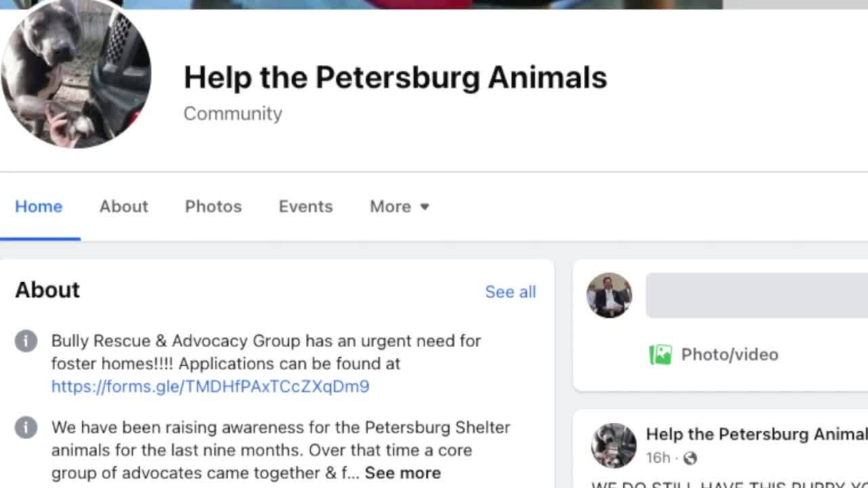This screenshot has height=488, width=868.
Task: Select the Events tab
Action: click(x=305, y=207)
